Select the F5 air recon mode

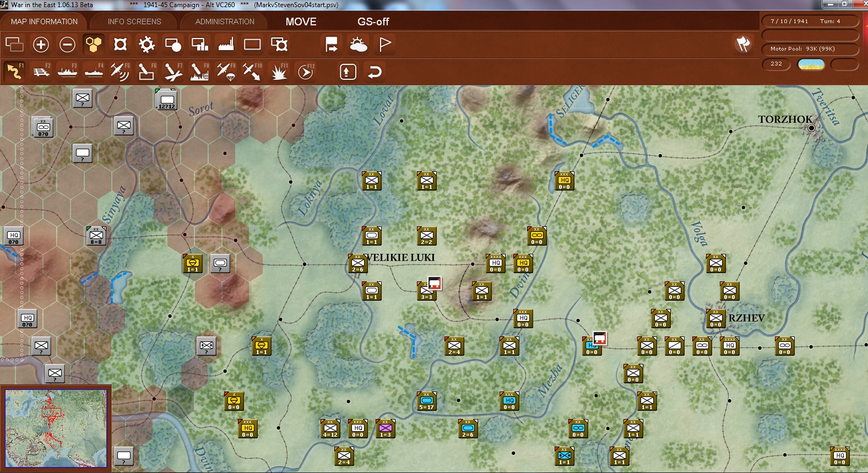[120, 72]
